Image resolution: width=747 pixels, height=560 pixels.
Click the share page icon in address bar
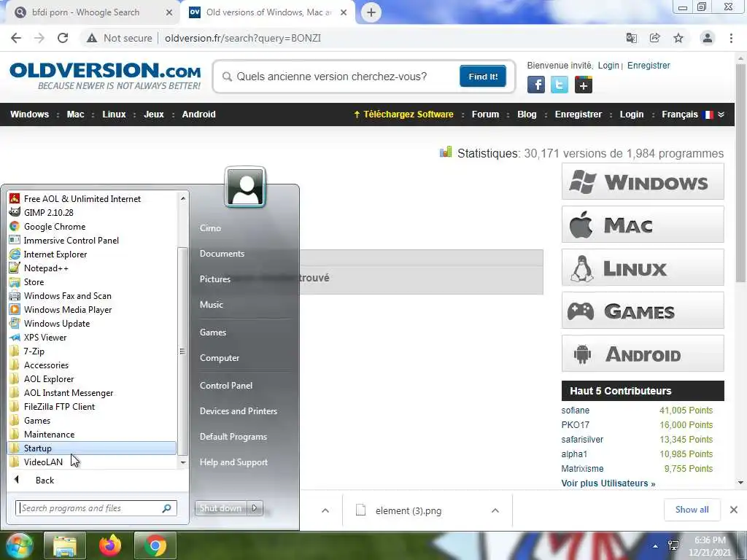[x=655, y=38]
